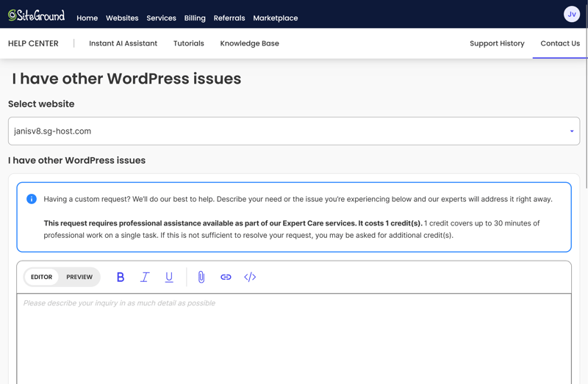This screenshot has height=384, width=588.
Task: Apply underline formatting in editor
Action: click(x=169, y=278)
